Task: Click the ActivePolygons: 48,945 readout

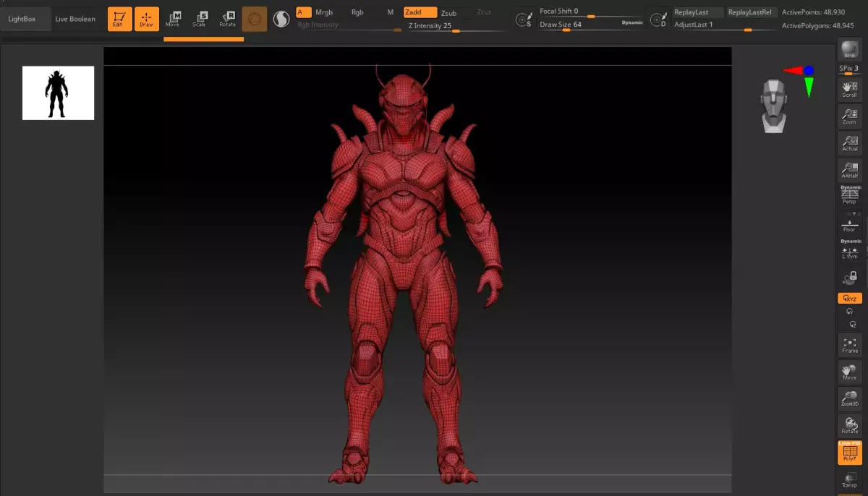Action: tap(817, 25)
